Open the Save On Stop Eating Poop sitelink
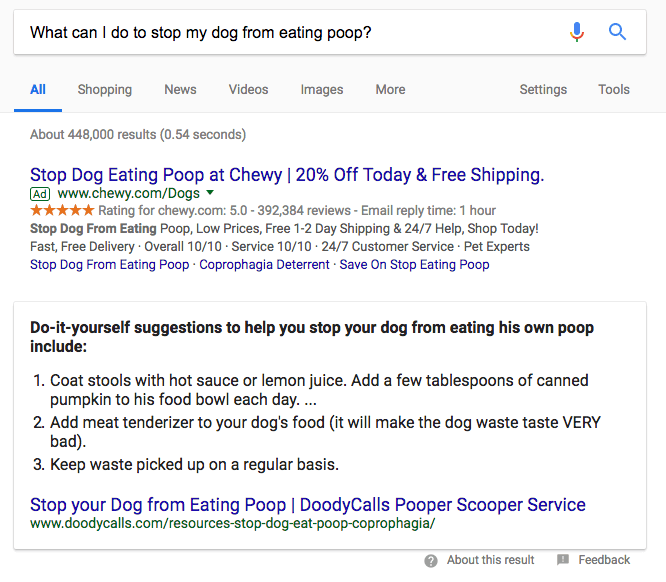 tap(414, 265)
